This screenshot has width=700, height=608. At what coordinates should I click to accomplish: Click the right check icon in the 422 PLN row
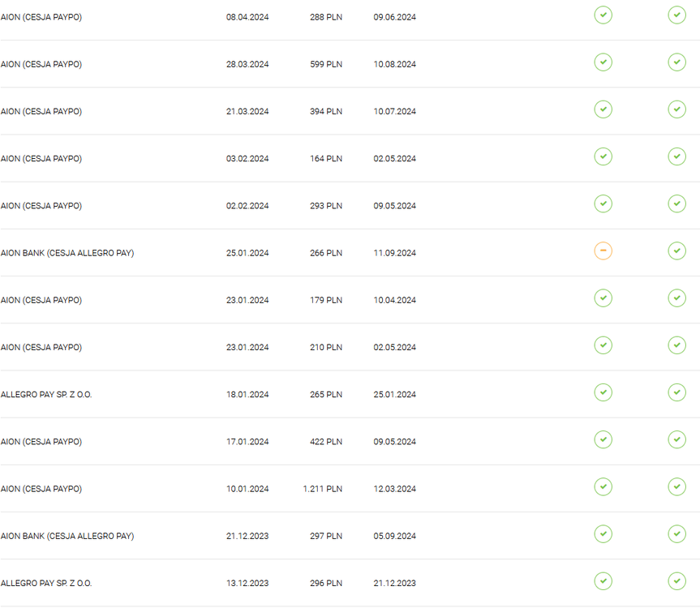click(676, 439)
